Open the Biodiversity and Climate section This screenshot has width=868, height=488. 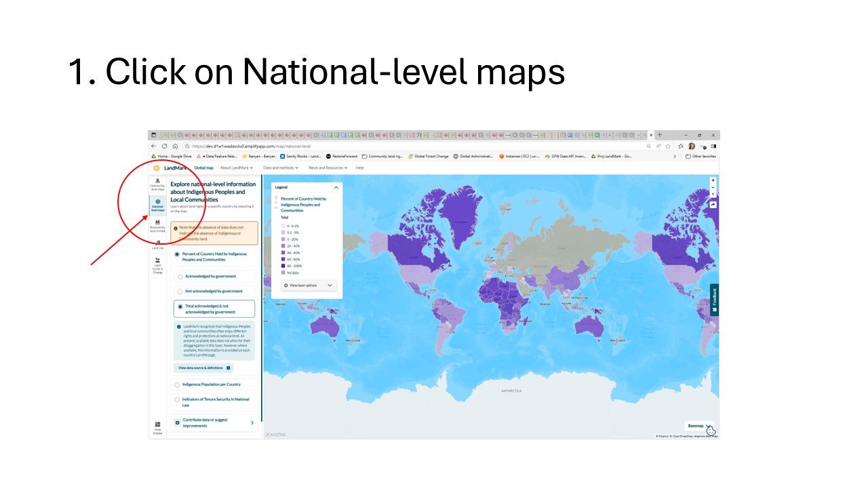pos(157,226)
